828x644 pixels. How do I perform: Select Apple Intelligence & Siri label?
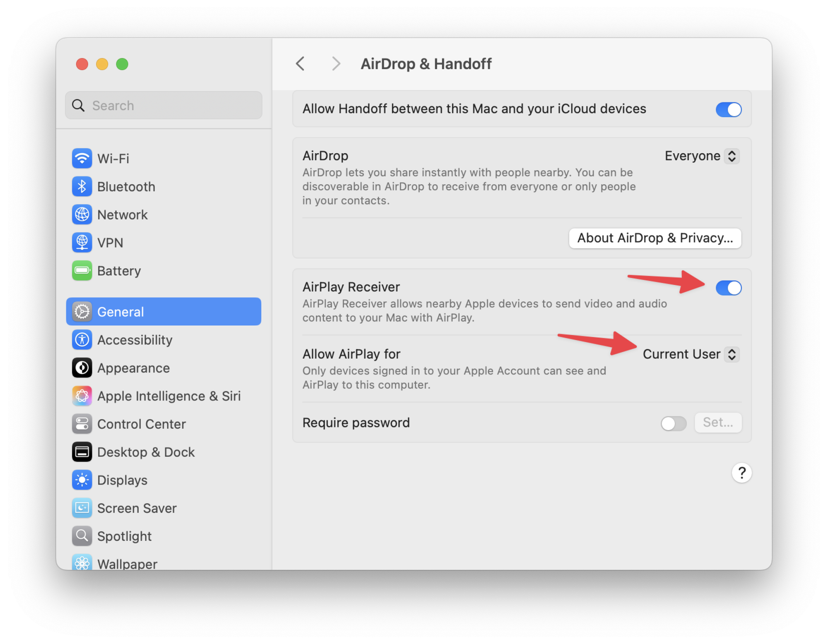(169, 396)
